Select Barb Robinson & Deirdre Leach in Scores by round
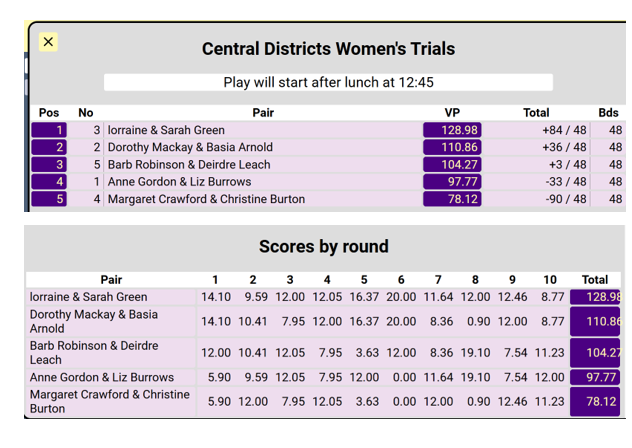 point(94,352)
